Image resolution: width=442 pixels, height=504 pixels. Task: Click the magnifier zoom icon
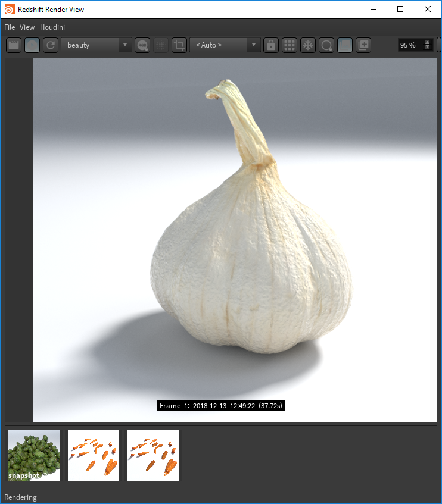(326, 45)
